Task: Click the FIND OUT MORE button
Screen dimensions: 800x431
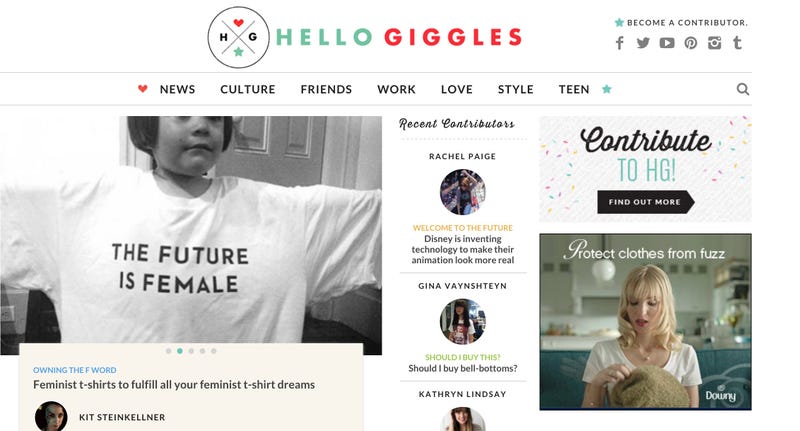Action: 646,202
